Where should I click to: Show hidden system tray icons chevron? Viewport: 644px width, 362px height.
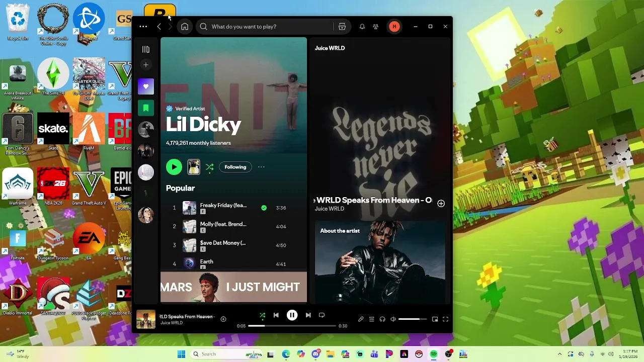(559, 354)
